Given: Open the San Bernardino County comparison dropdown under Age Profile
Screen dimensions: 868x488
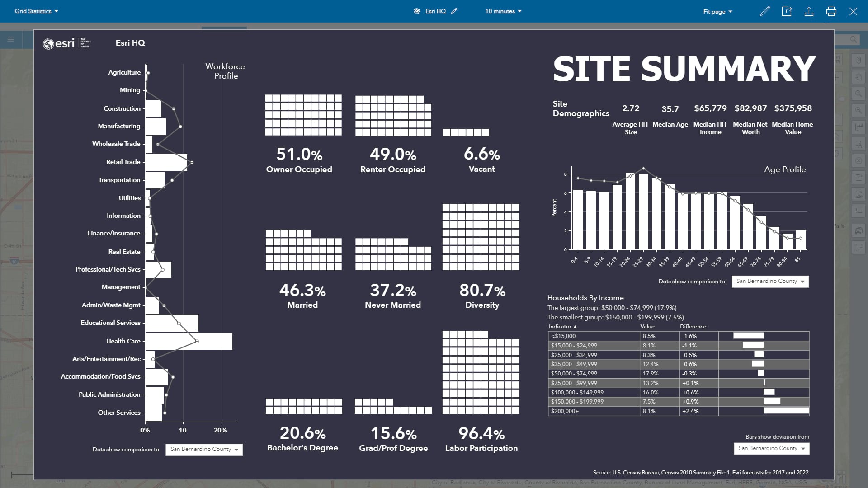Looking at the screenshot, I should click(770, 281).
